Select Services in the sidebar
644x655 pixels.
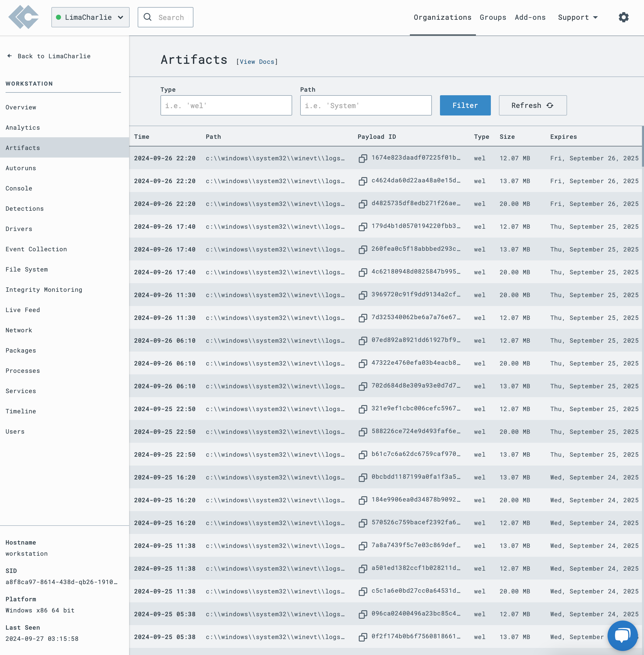pyautogui.click(x=64, y=391)
